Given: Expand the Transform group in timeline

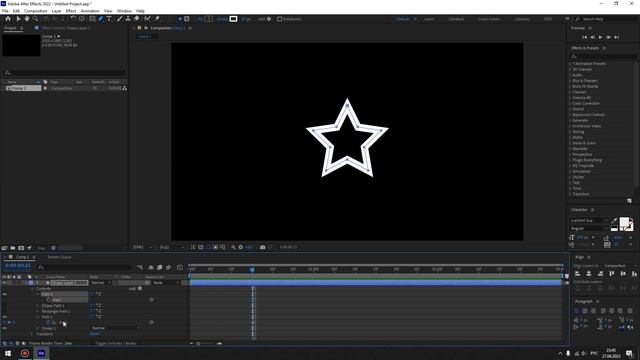Looking at the screenshot, I should point(32,334).
